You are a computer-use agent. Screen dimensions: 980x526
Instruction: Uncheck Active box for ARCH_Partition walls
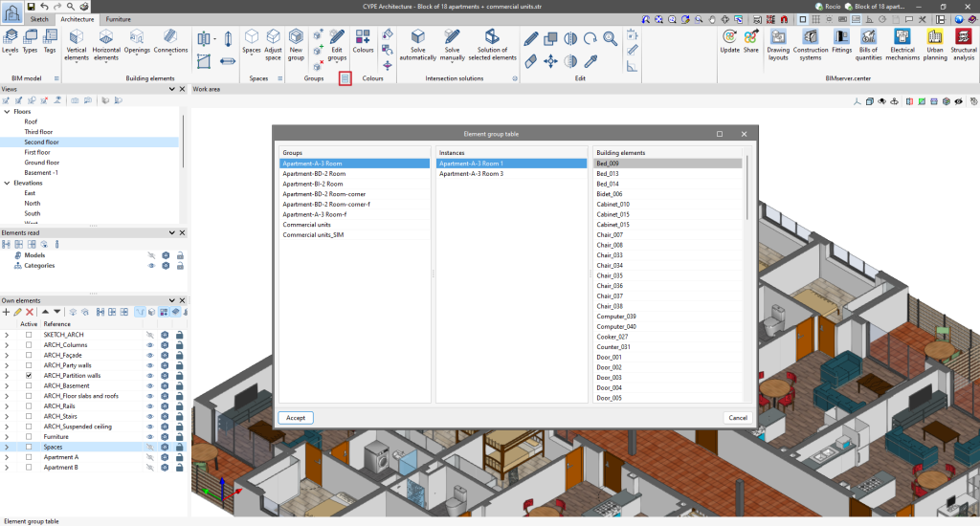[x=29, y=376]
